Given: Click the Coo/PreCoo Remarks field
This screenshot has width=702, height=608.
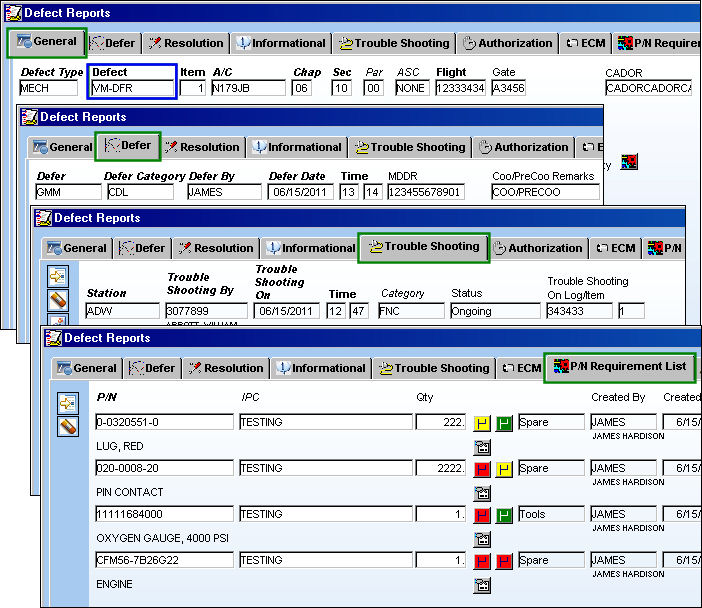Looking at the screenshot, I should pos(545,192).
